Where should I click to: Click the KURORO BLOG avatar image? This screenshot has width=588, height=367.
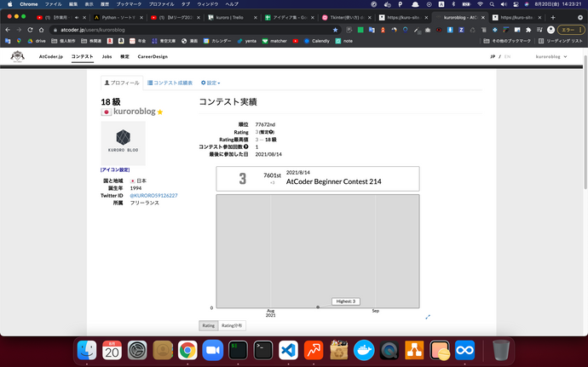[123, 143]
